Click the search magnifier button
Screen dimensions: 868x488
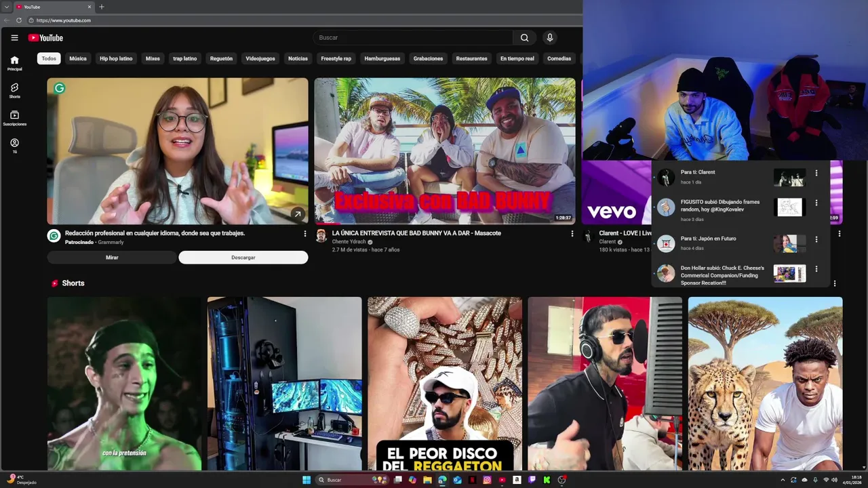point(524,38)
